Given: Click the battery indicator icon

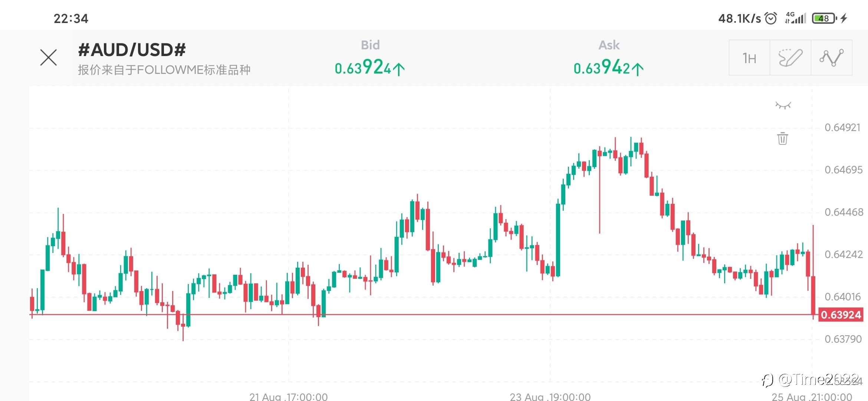Looking at the screenshot, I should coord(823,18).
